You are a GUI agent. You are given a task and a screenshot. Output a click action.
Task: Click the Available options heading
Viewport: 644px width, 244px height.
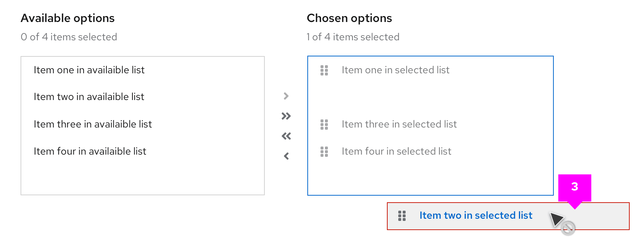67,18
